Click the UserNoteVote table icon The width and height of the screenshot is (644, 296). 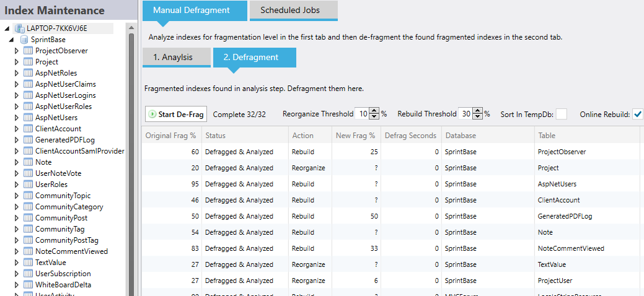(28, 173)
